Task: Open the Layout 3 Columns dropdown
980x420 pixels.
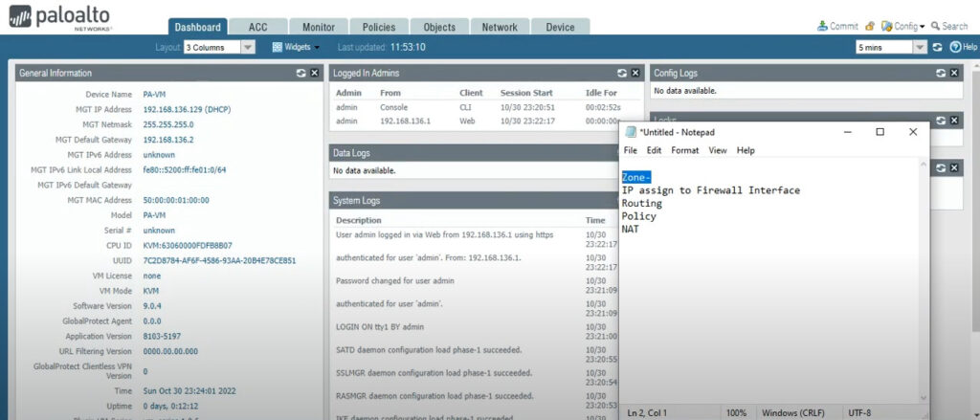Action: click(219, 47)
